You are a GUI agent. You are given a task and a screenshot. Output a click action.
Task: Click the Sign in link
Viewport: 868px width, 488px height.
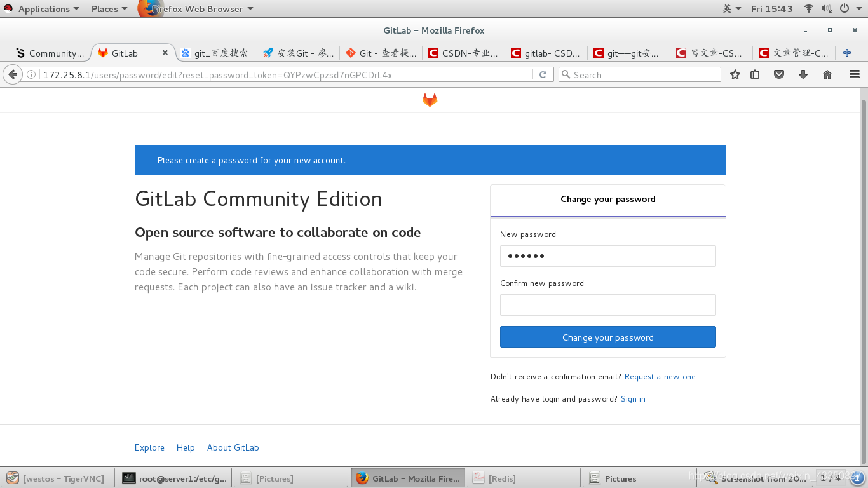633,399
